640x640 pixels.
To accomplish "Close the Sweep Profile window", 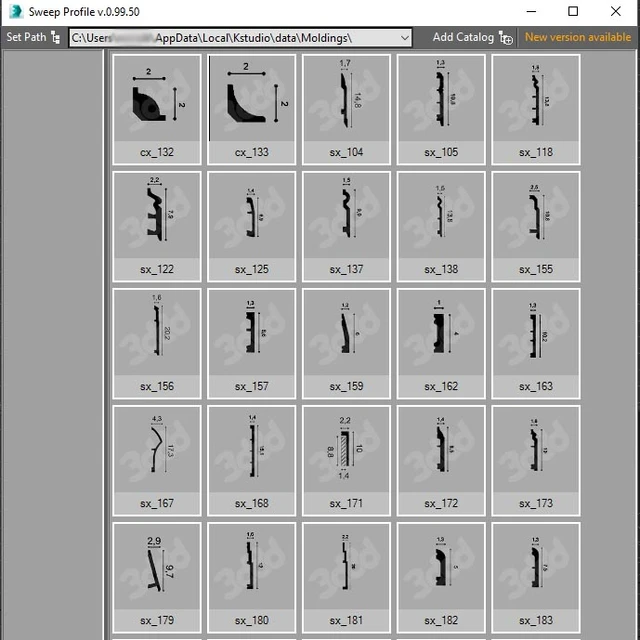I will tap(616, 11).
